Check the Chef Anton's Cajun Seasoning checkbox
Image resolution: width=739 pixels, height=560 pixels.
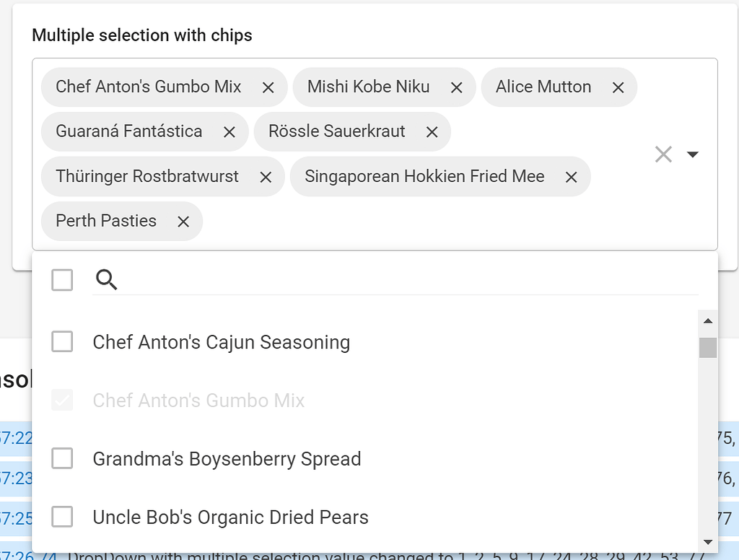pos(62,342)
